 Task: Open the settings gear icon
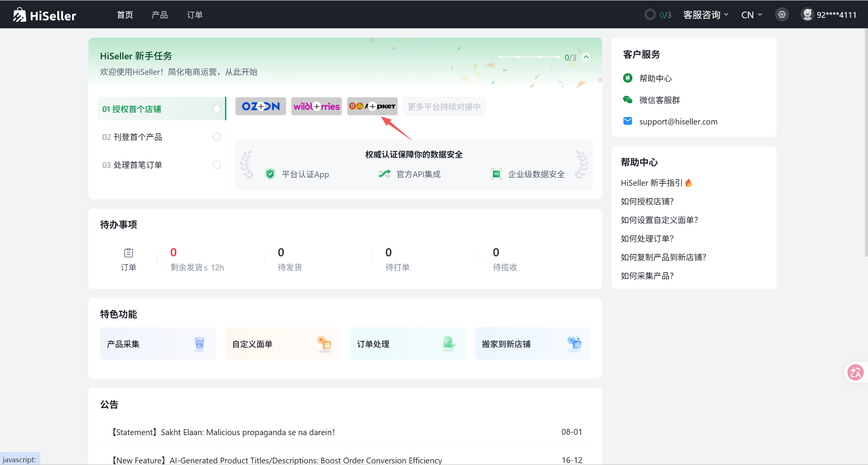click(x=782, y=15)
